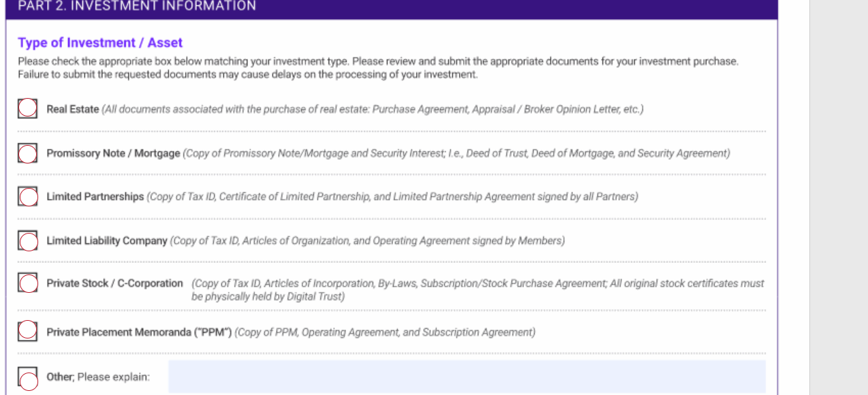
Task: Click the Type of Investment / Asset heading
Action: point(100,43)
